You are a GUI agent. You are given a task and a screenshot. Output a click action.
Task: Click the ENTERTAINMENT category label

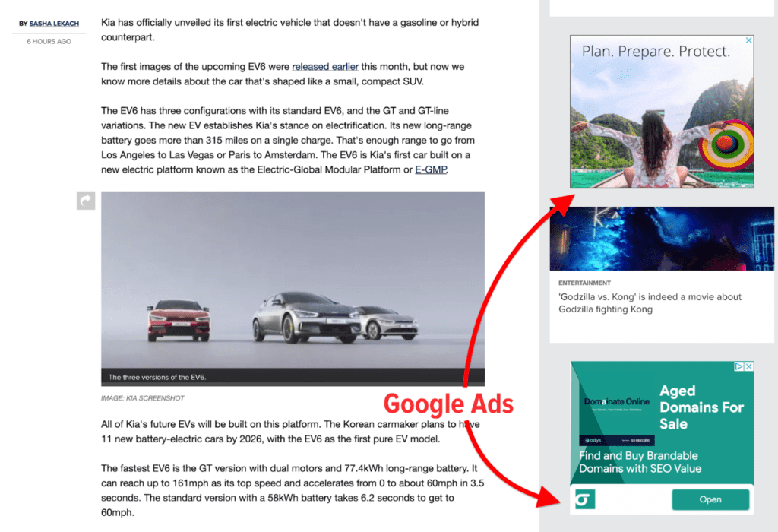click(x=584, y=283)
